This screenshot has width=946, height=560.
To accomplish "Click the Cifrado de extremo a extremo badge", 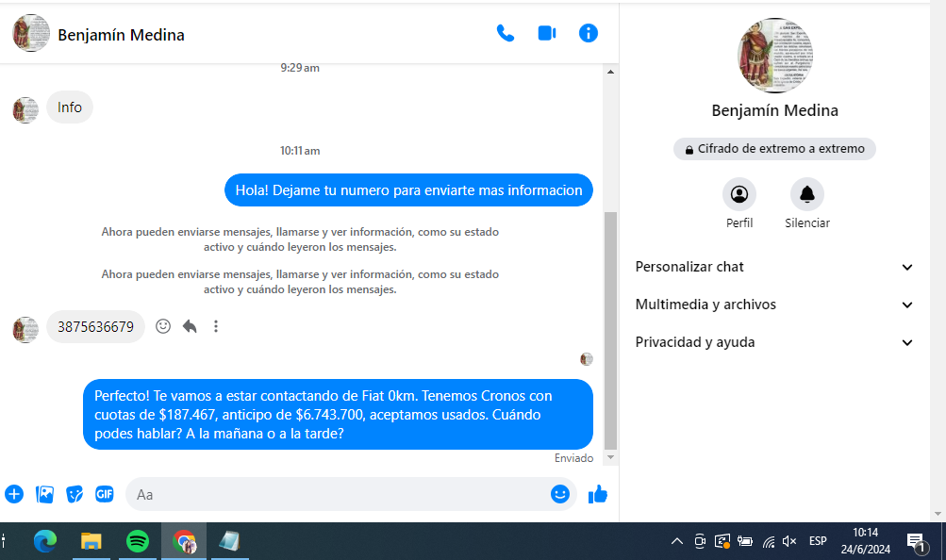I will click(x=774, y=149).
